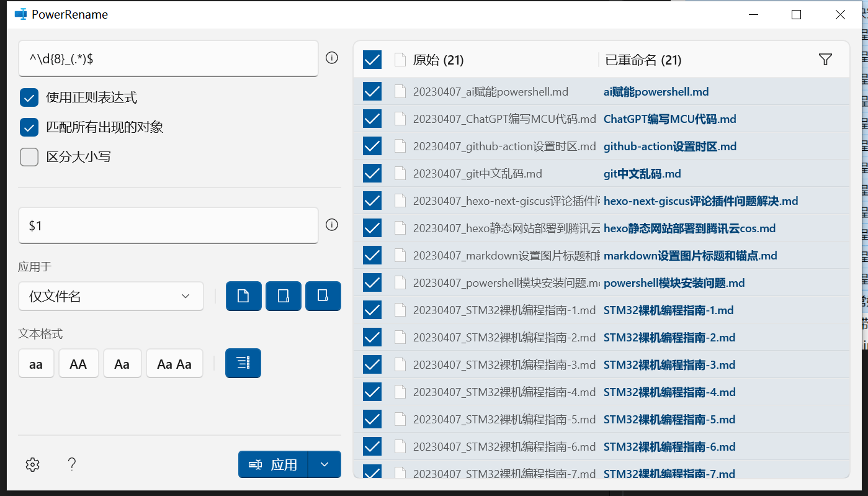The height and width of the screenshot is (496, 868).
Task: Uncheck the select-all checkbox above the file list
Action: pos(372,60)
